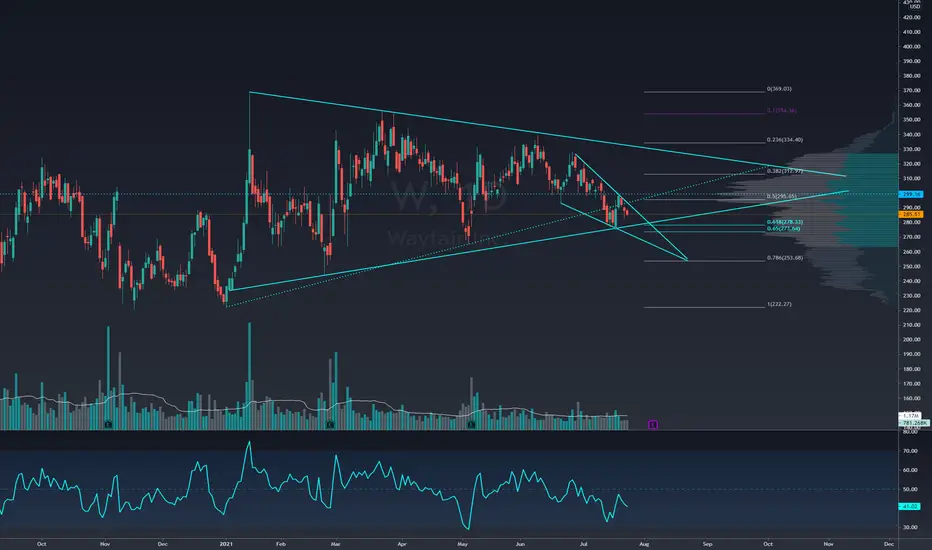
Task: Click 260.00 on the price scale
Action: click(x=911, y=252)
